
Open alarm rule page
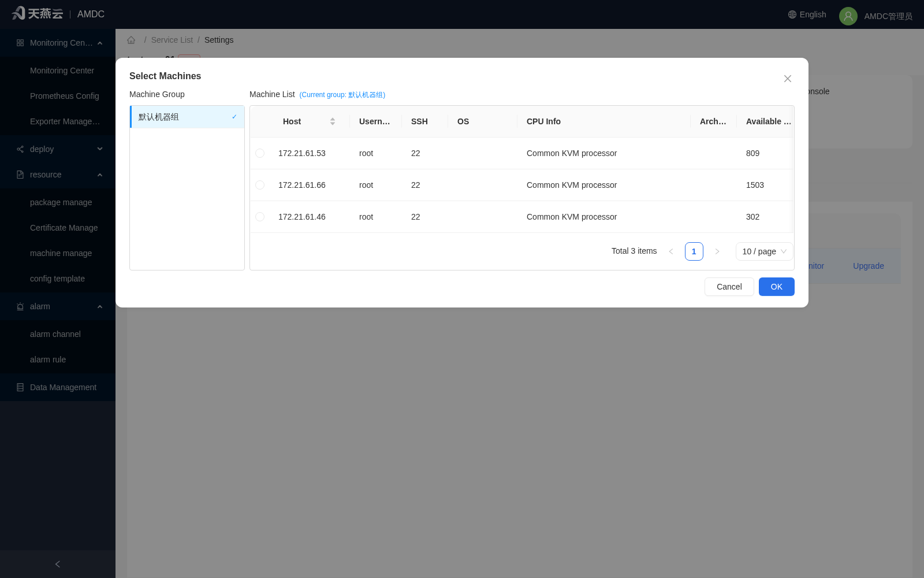tap(58, 360)
